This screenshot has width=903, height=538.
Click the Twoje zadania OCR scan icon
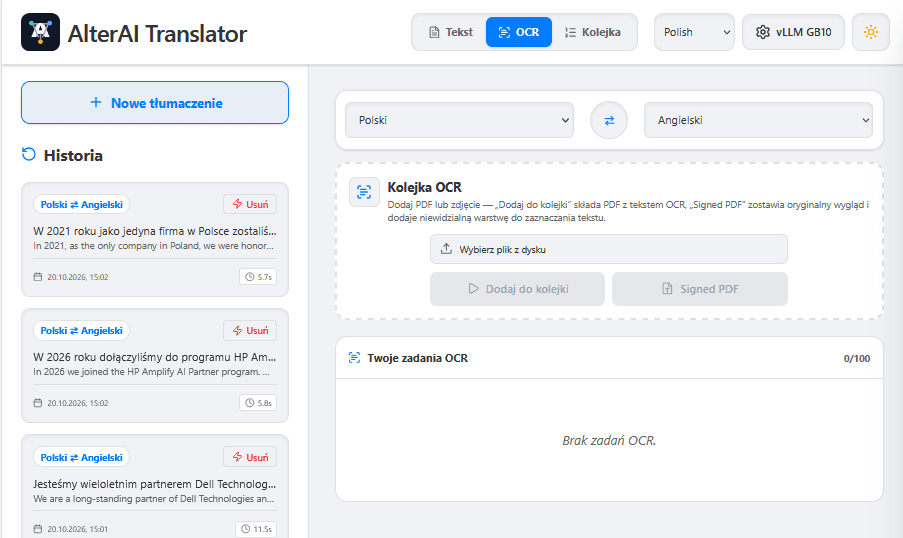point(354,358)
